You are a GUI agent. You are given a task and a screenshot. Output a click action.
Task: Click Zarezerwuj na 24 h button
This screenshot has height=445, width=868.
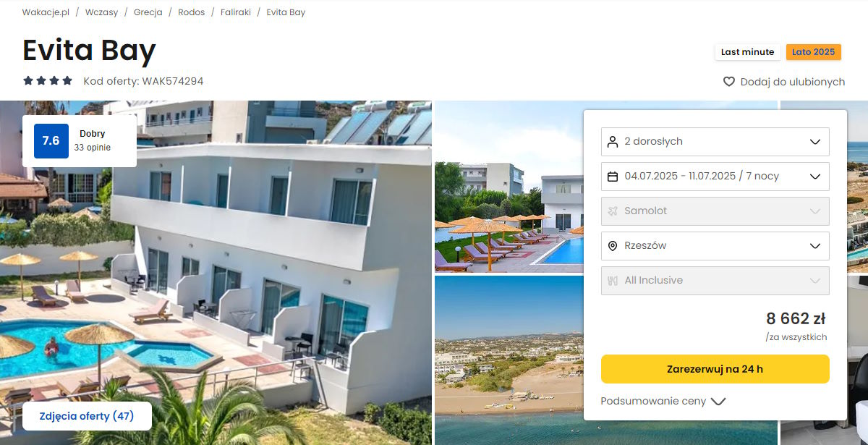715,369
